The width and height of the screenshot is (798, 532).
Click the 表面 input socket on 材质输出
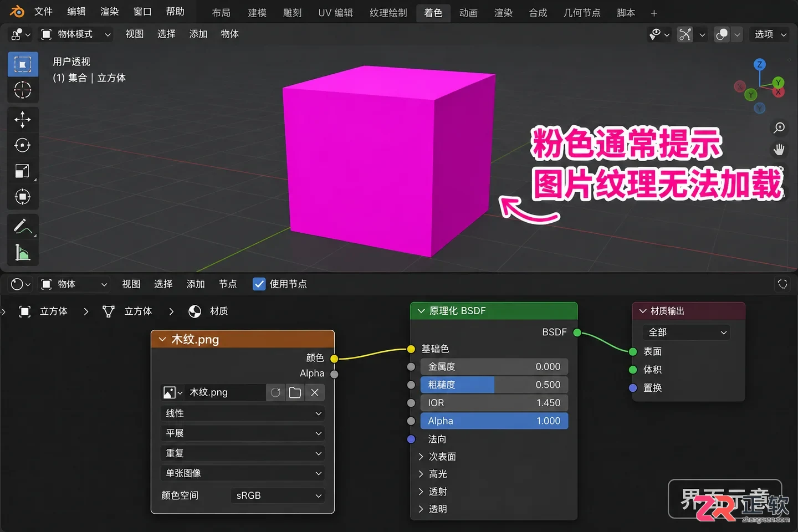633,352
